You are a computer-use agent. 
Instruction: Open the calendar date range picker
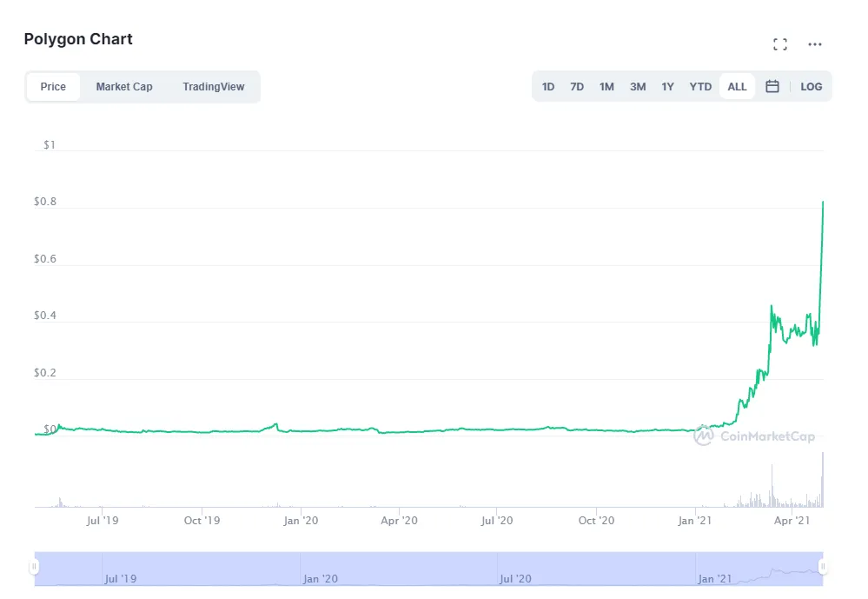[772, 86]
